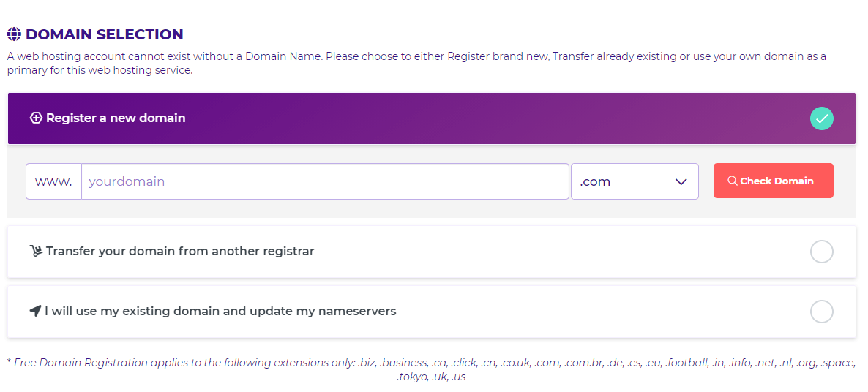Image resolution: width=868 pixels, height=392 pixels.
Task: Focus the yourdomain text field
Action: (x=325, y=181)
